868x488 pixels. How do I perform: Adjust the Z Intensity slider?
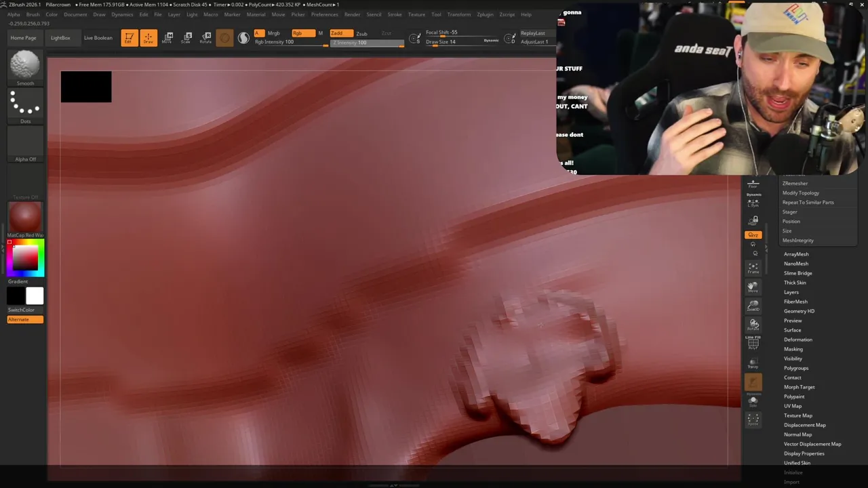367,43
